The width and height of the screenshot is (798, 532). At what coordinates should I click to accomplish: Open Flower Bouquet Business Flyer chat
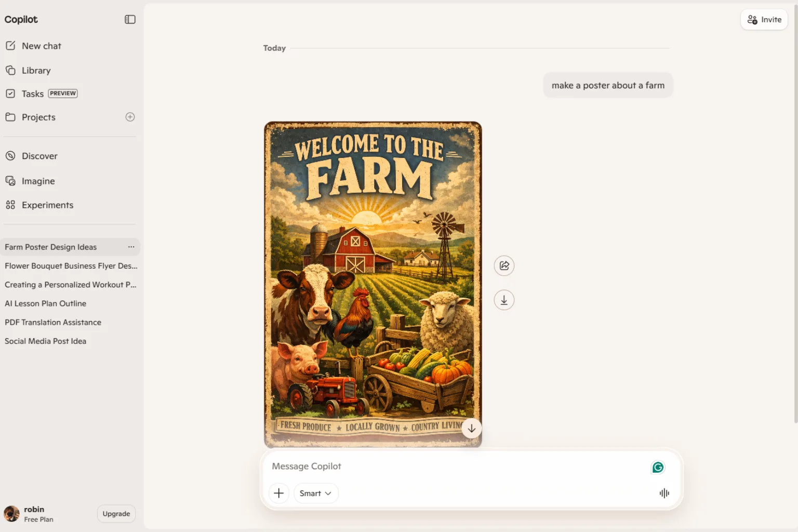[x=71, y=265]
